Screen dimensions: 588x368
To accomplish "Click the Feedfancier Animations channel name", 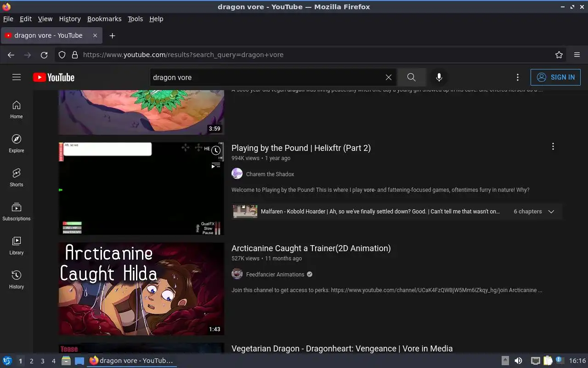I will [275, 274].
